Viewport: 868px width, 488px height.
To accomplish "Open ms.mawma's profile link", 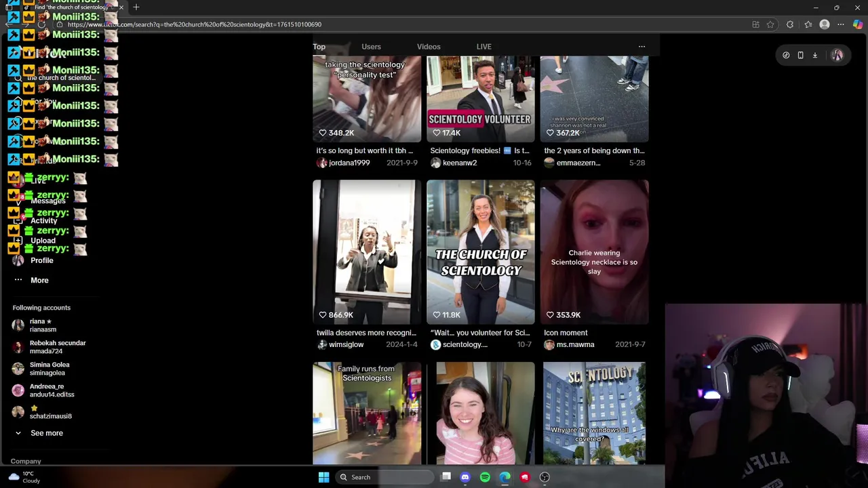I will pos(575,344).
